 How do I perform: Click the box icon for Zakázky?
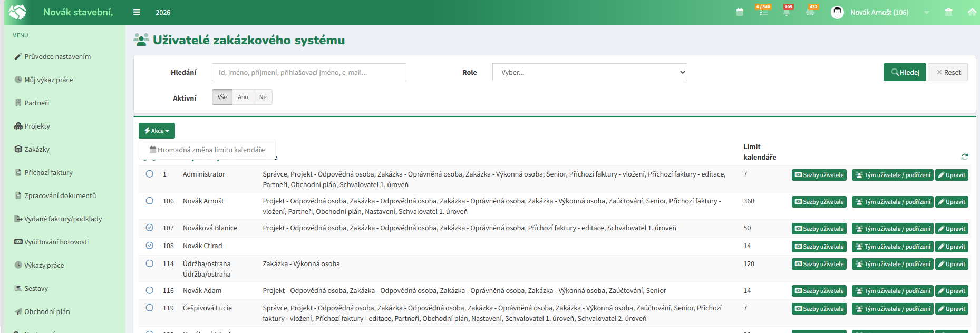click(x=18, y=149)
